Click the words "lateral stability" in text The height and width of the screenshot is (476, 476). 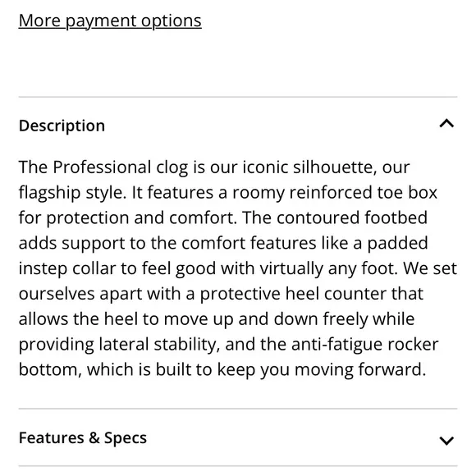tap(158, 345)
